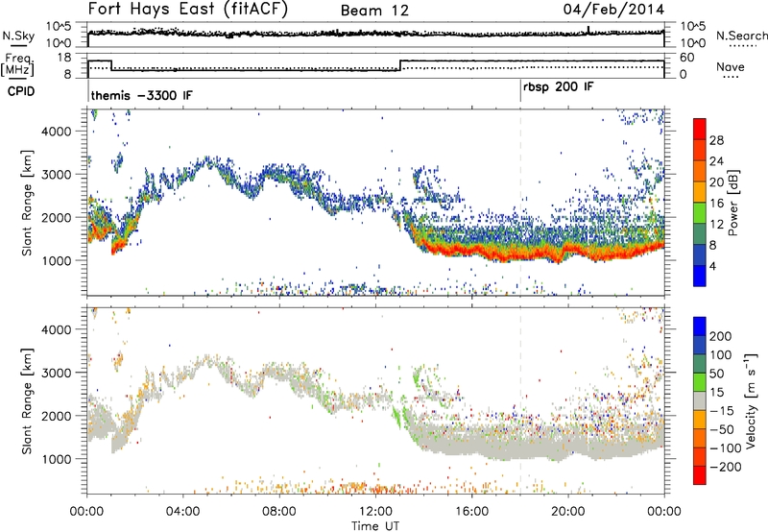Click 'Slant Range [km]' label of velocity panel
Viewport: 768px width, 532px height.
click(x=27, y=400)
